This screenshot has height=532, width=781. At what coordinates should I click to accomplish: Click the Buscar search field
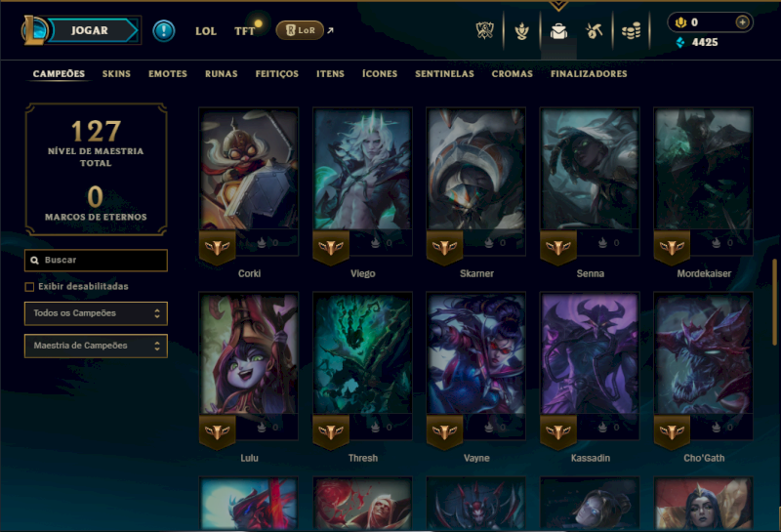pos(96,260)
